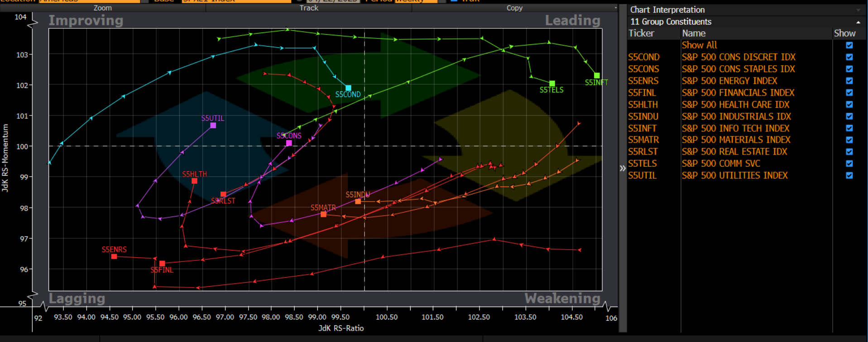Select S5UTIL ticker in list
Viewport: 868px width, 342px height.
[x=642, y=175]
